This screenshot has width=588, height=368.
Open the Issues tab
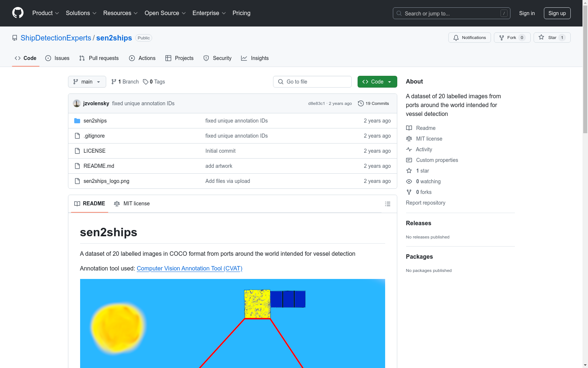(57, 58)
